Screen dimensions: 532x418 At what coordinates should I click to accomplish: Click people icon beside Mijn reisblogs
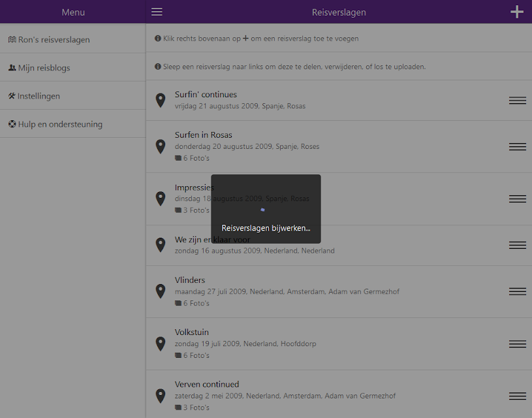(12, 67)
